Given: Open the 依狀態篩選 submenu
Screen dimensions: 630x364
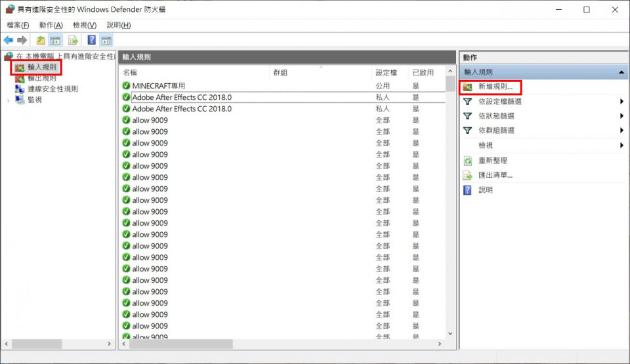Looking at the screenshot, I should coord(621,116).
